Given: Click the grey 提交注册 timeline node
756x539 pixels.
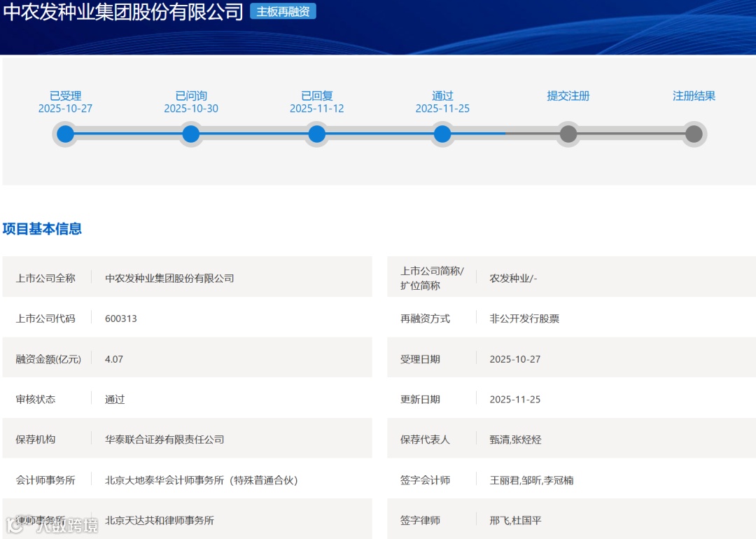Looking at the screenshot, I should pos(568,134).
